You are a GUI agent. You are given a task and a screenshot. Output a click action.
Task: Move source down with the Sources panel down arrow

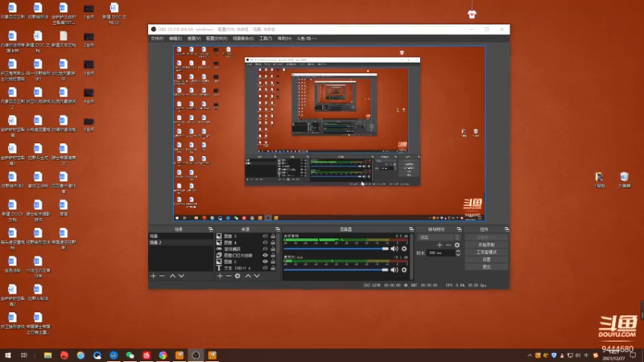tap(257, 276)
